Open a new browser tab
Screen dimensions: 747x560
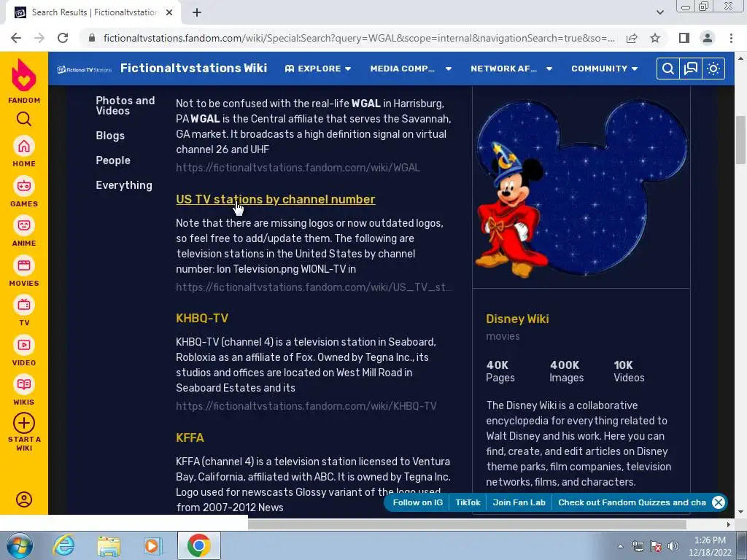pos(197,12)
